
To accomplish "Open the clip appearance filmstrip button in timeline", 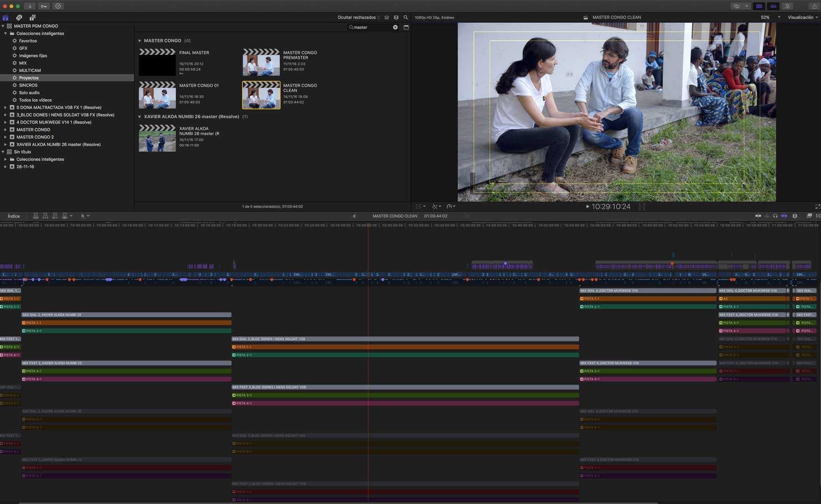I will 795,216.
